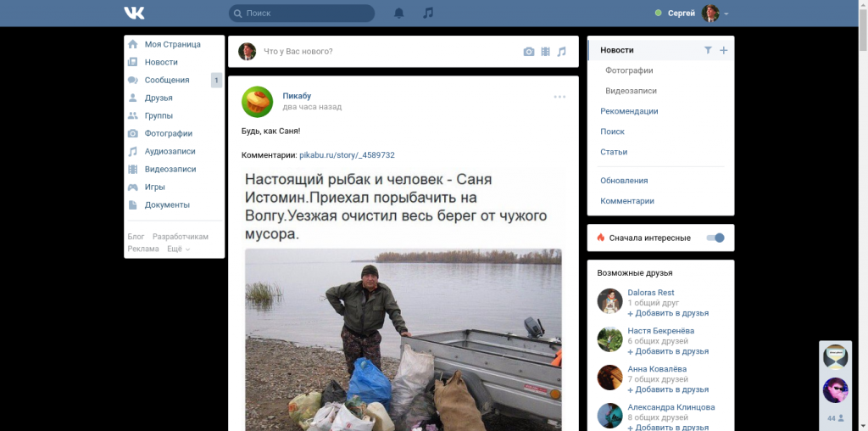Click the Поиск search field
This screenshot has width=868, height=431.
tap(302, 14)
